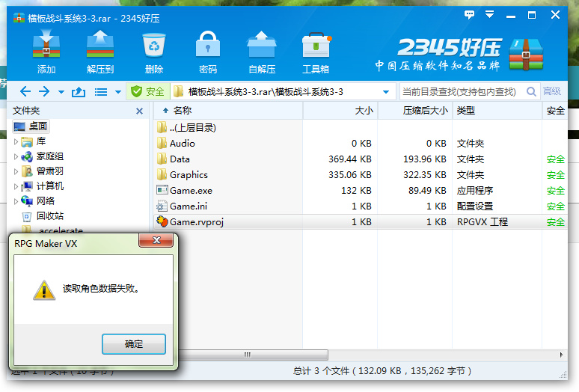Click the up-one-level folder icon

[79, 91]
